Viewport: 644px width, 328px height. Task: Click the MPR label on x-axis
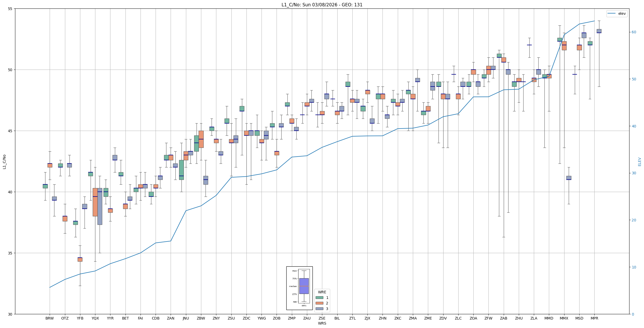[594, 318]
